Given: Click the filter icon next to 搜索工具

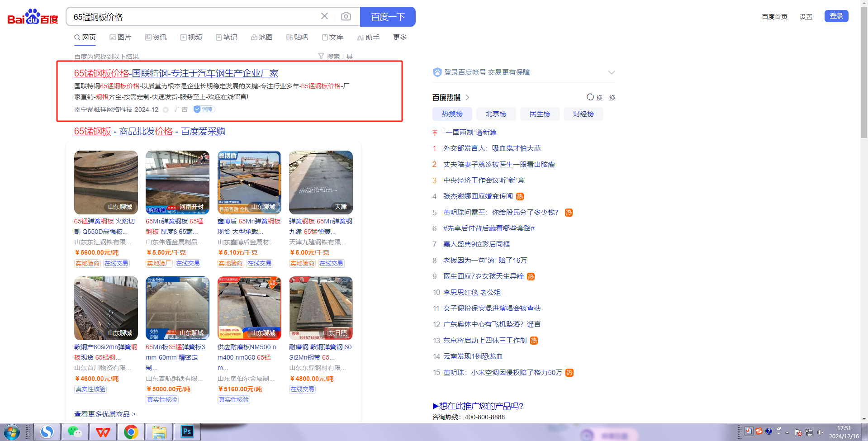Looking at the screenshot, I should point(321,56).
